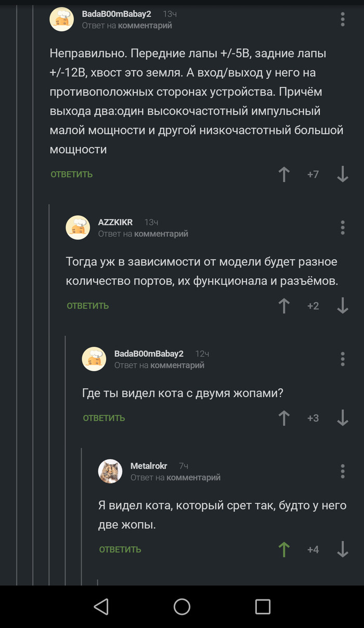Image resolution: width=364 pixels, height=628 pixels.
Task: Tap BadaB00mBabay2's avatar on the top comment
Action: (x=61, y=19)
